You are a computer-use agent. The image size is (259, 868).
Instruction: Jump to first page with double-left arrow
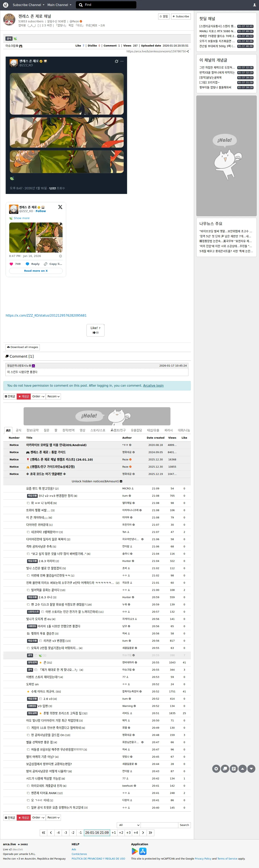[x=44, y=833]
